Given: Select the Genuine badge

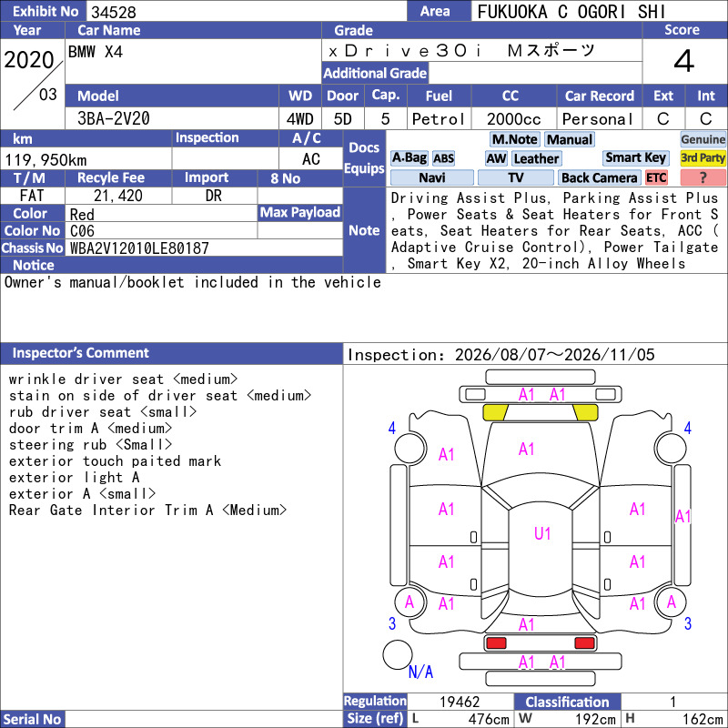Looking at the screenshot, I should 703,139.
